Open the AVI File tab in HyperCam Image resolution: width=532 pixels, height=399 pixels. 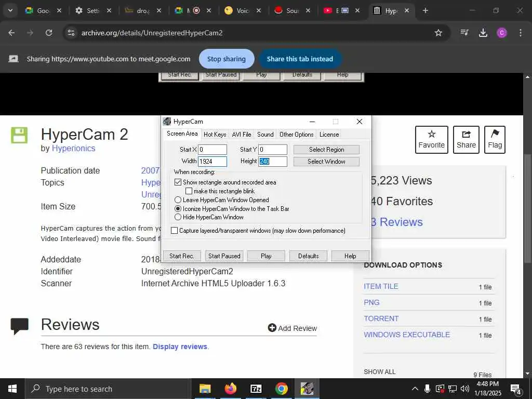[x=242, y=135]
